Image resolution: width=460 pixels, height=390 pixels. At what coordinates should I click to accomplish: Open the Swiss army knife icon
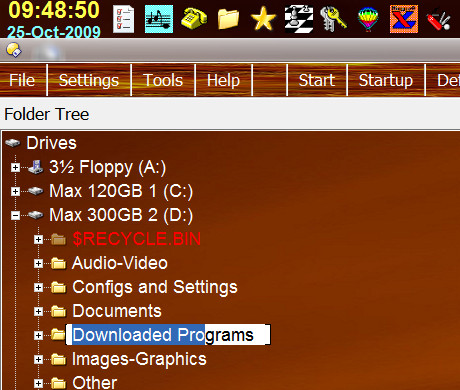pos(439,20)
